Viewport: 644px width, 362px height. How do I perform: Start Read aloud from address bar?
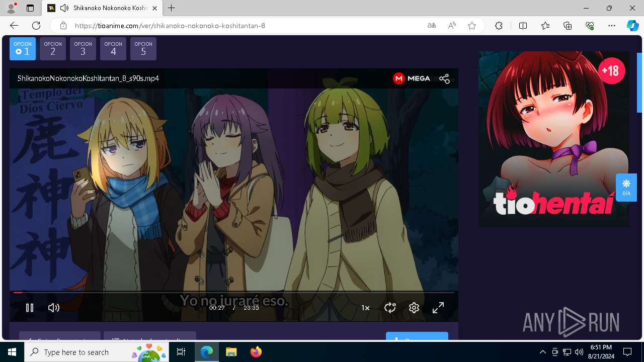pos(452,26)
